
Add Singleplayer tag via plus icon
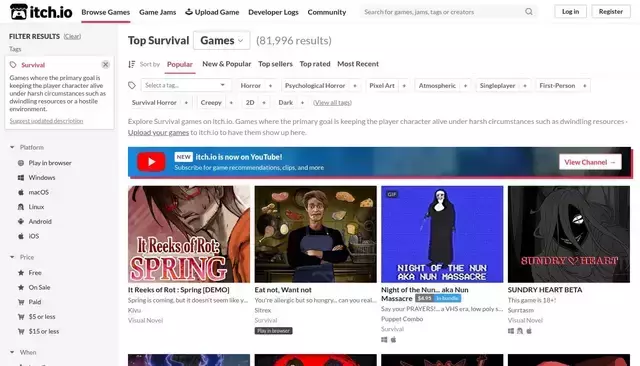click(x=525, y=86)
